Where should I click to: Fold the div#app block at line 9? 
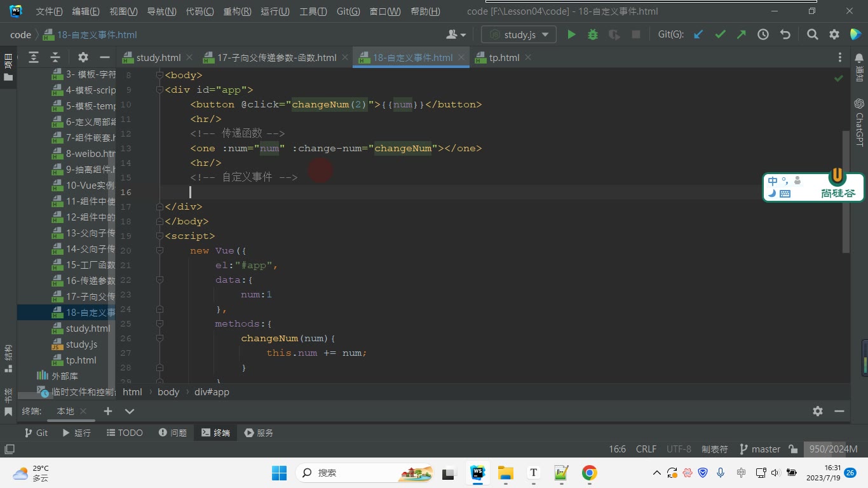click(x=159, y=90)
